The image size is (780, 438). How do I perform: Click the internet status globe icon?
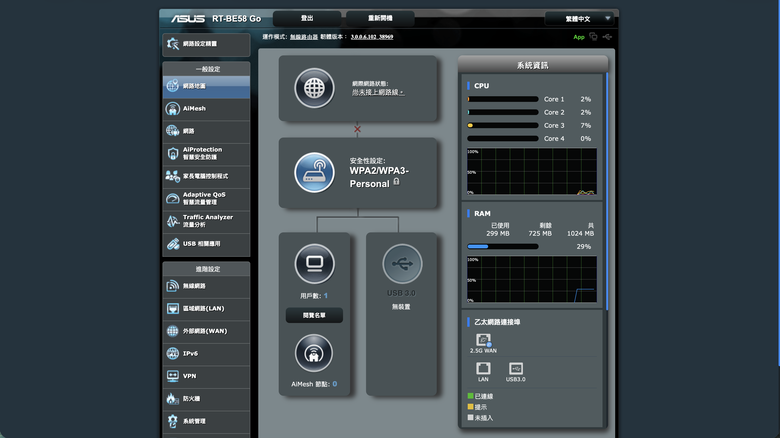[x=314, y=89]
